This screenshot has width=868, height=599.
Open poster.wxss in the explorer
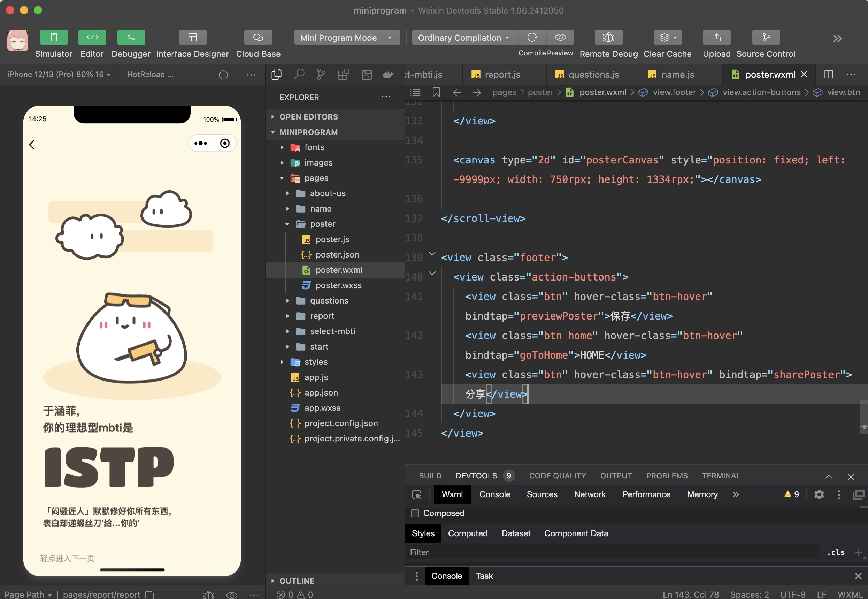pyautogui.click(x=338, y=285)
